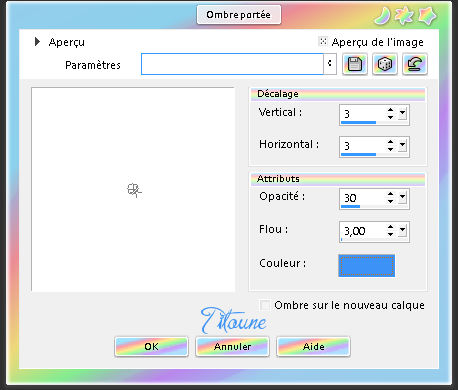Increase the Horizontal value with up arrow
The width and height of the screenshot is (458, 390).
point(390,142)
